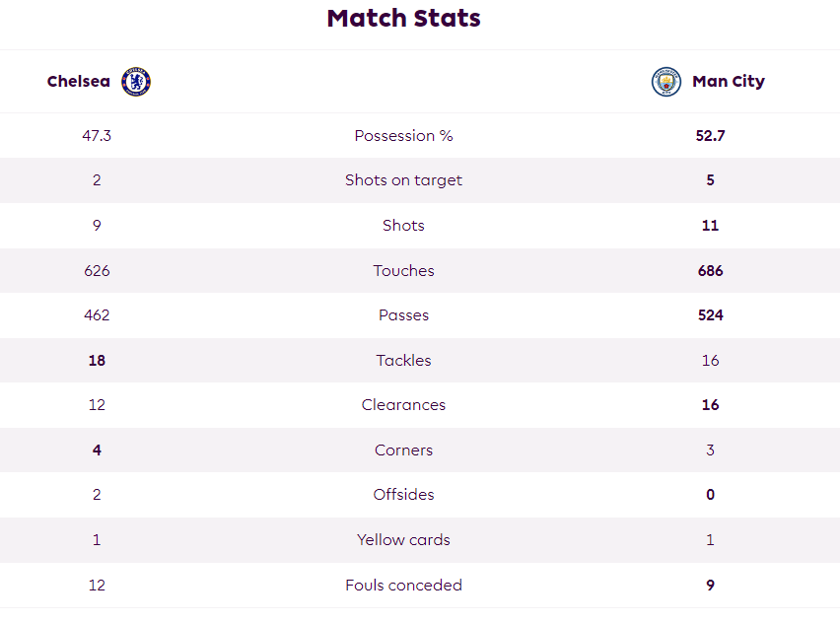
Task: Open the Chelsea team name link
Action: [x=79, y=82]
